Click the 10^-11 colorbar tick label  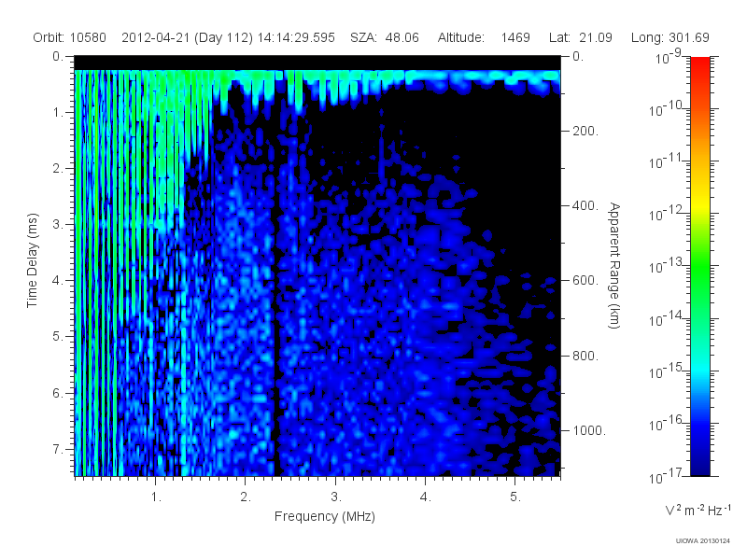coord(668,161)
